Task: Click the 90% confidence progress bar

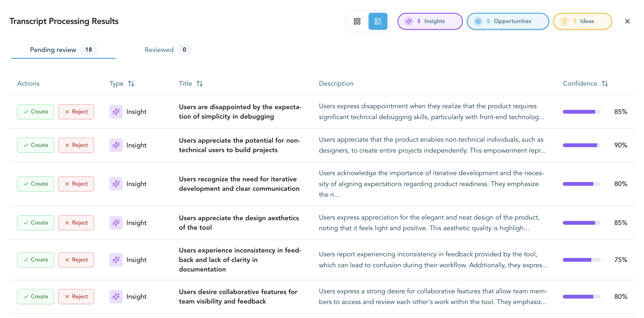Action: 582,145
